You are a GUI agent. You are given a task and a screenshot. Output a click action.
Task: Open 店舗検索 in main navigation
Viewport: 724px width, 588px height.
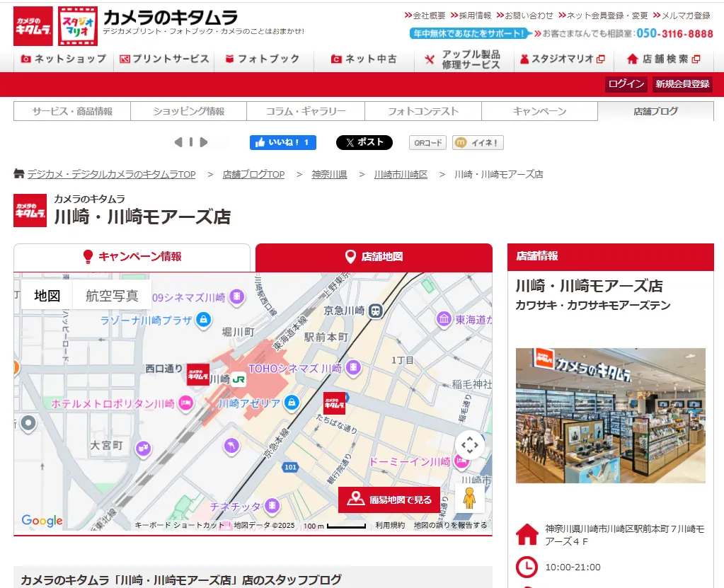tap(664, 59)
